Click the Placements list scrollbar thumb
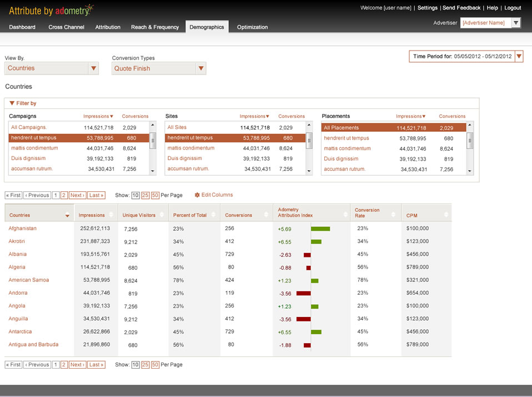Image resolution: width=532 pixels, height=397 pixels. pyautogui.click(x=470, y=141)
